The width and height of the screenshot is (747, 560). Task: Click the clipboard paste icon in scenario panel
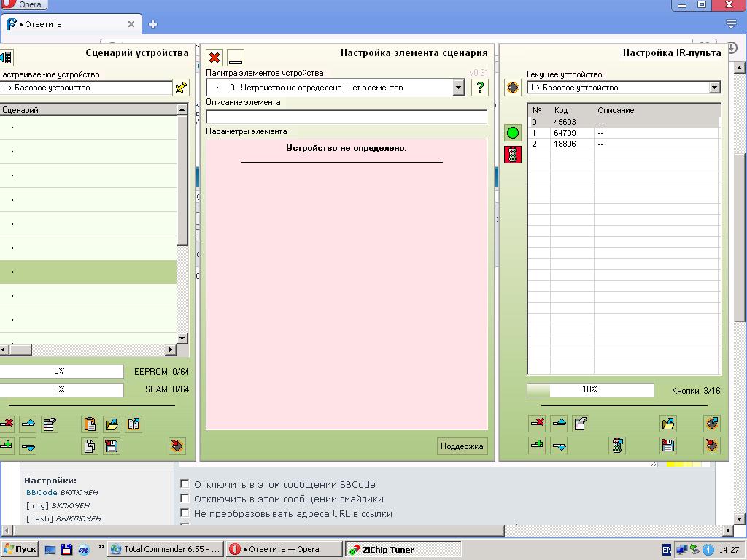90,424
